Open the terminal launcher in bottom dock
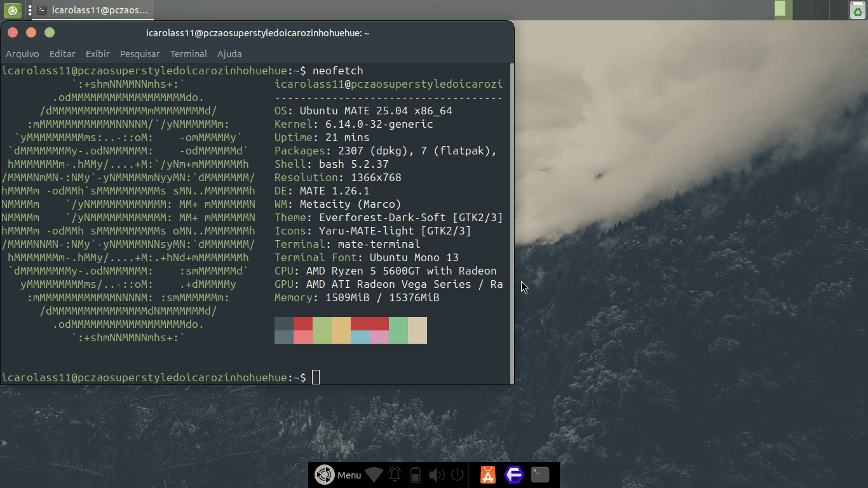 pos(540,475)
